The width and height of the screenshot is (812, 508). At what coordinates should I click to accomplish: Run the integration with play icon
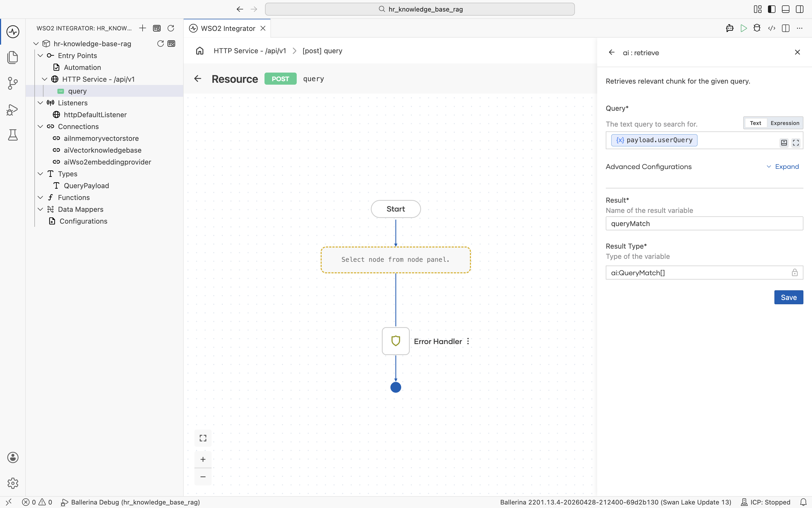pos(744,28)
